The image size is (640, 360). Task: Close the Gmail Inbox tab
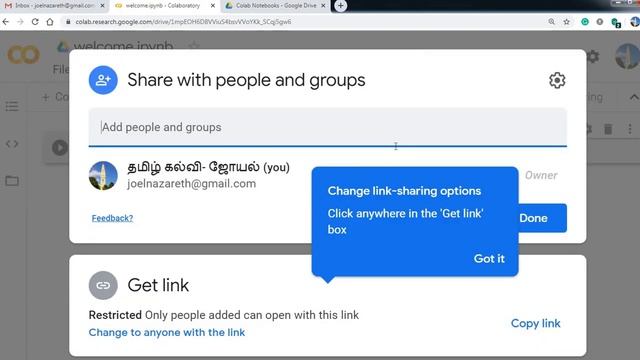coord(102,6)
